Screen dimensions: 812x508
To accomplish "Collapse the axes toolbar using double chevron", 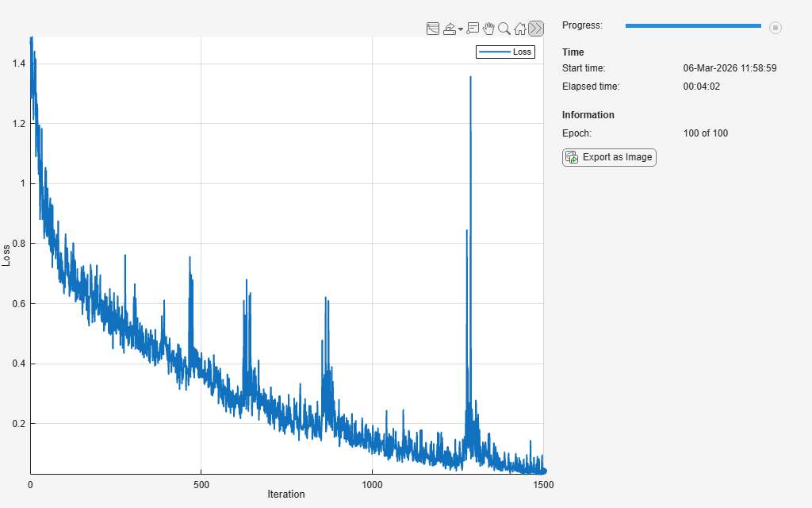I will pos(536,29).
